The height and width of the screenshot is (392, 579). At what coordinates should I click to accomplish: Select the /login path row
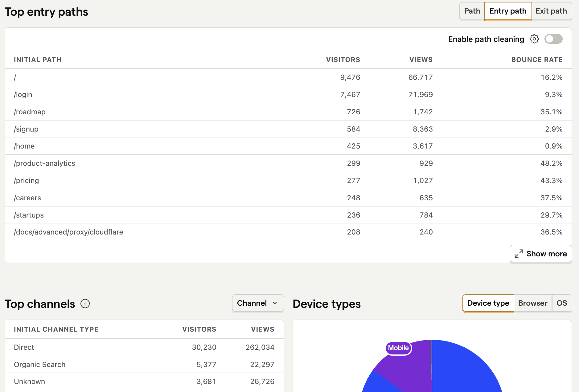pos(288,95)
